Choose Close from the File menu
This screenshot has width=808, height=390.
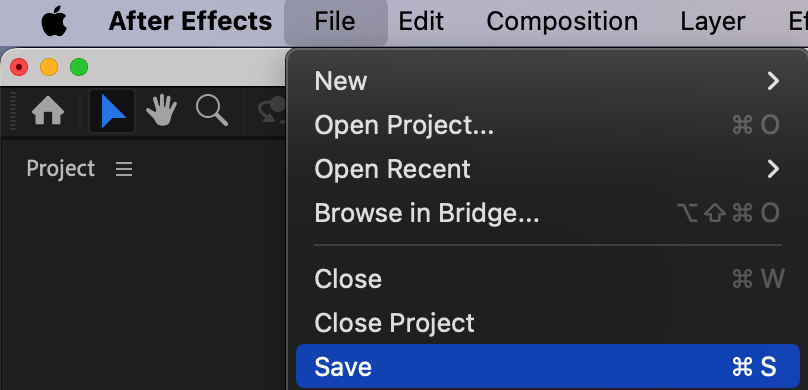546,279
